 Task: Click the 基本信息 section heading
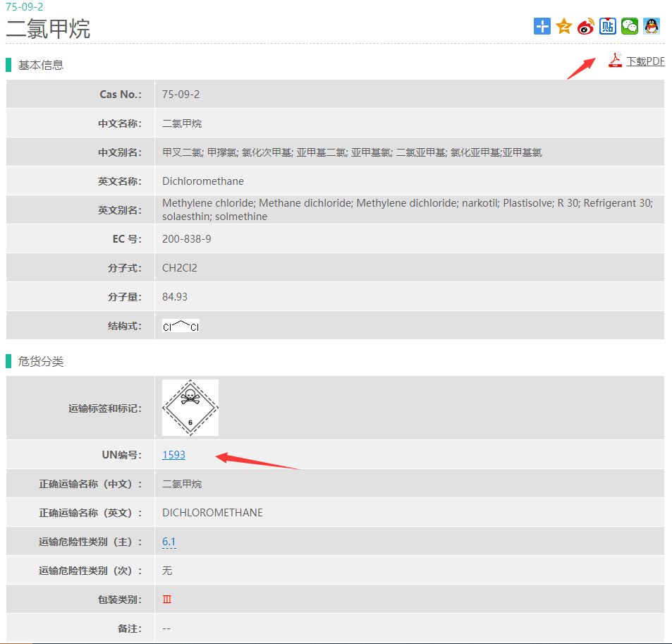pyautogui.click(x=40, y=65)
